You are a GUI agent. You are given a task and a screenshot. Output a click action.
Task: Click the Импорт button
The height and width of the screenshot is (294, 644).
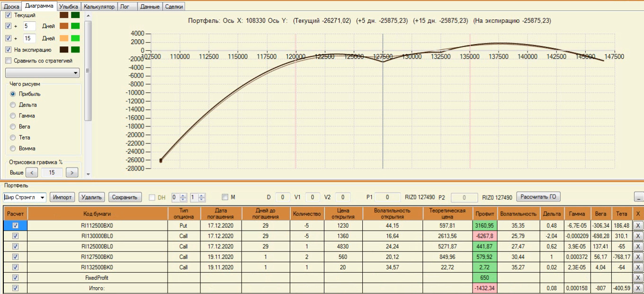pos(63,197)
